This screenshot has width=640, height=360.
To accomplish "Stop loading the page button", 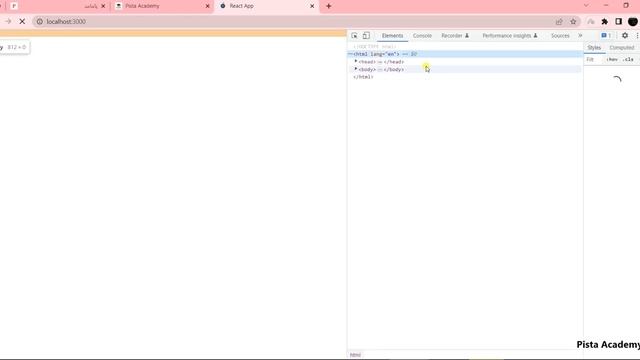I will tap(22, 21).
